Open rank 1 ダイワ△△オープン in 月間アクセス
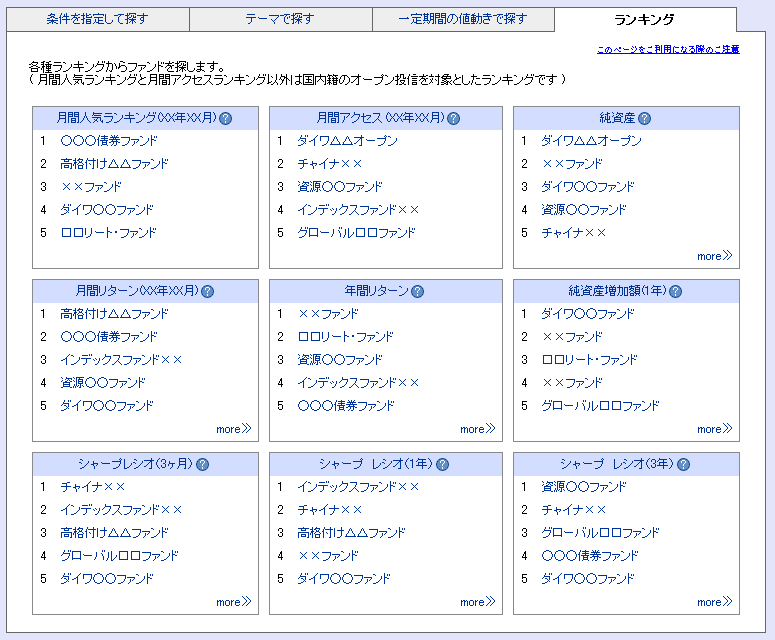This screenshot has height=640, width=775. 347,141
